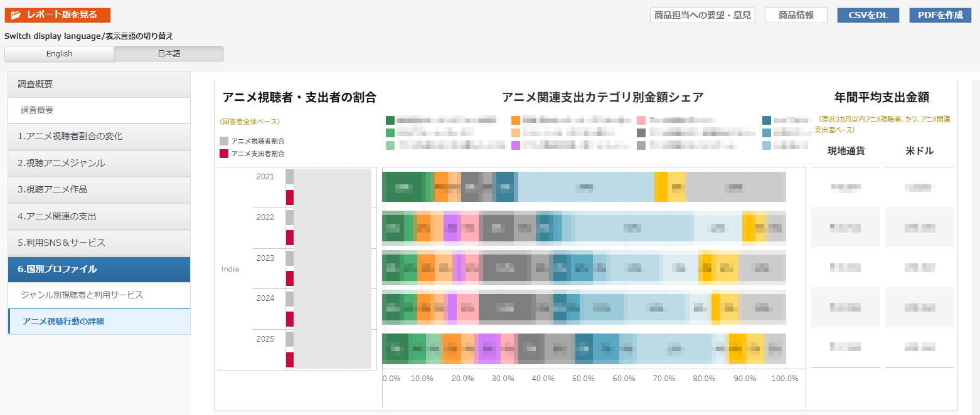Click the folder icon on レポート版を見る
This screenshot has height=415, width=980.
(16, 15)
